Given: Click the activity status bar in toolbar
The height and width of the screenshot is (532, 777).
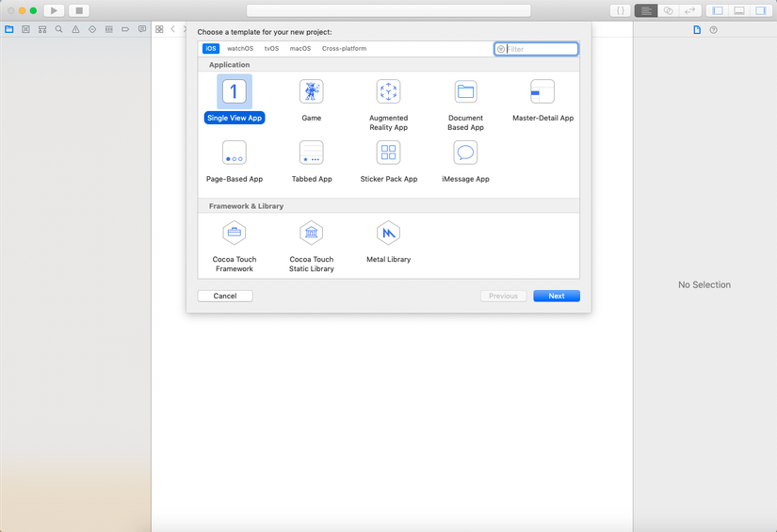Looking at the screenshot, I should 388,10.
